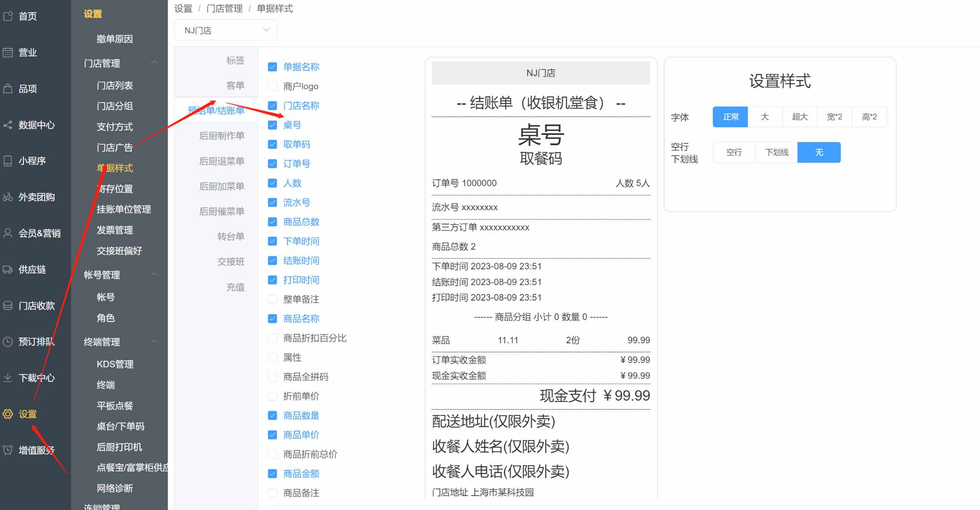Viewport: 980px width, 510px height.
Task: Select the 后厨退菜单 tab
Action: click(x=221, y=161)
